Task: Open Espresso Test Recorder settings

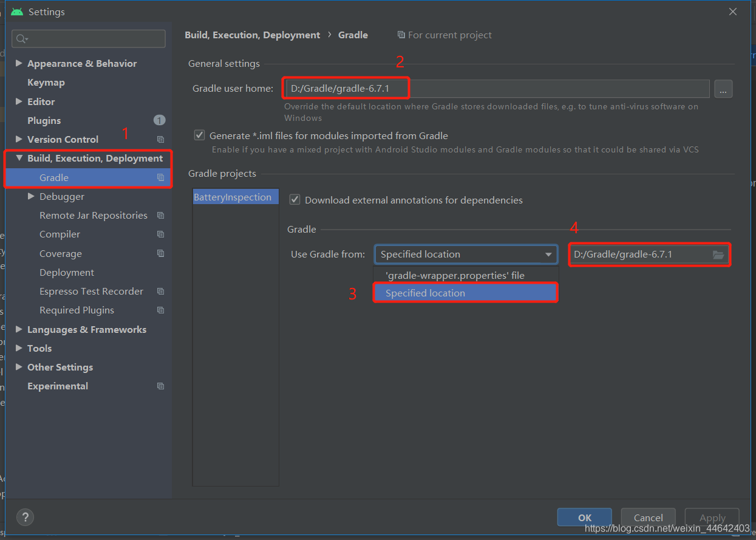Action: [x=92, y=291]
